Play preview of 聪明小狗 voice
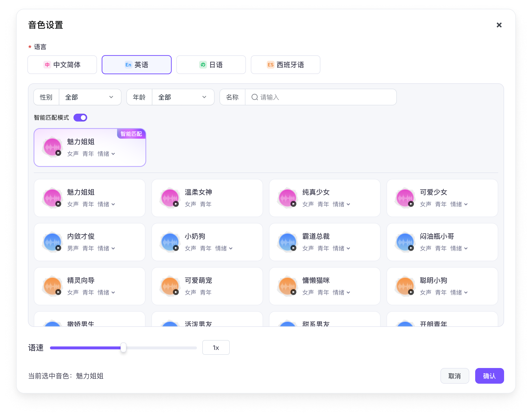 click(x=411, y=292)
